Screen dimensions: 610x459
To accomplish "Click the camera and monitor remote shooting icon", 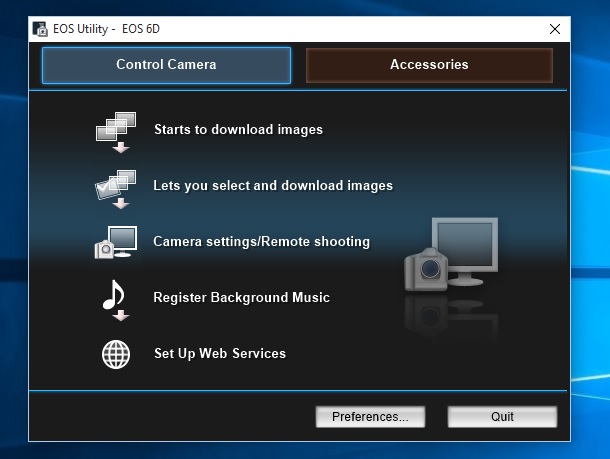I will click(116, 242).
